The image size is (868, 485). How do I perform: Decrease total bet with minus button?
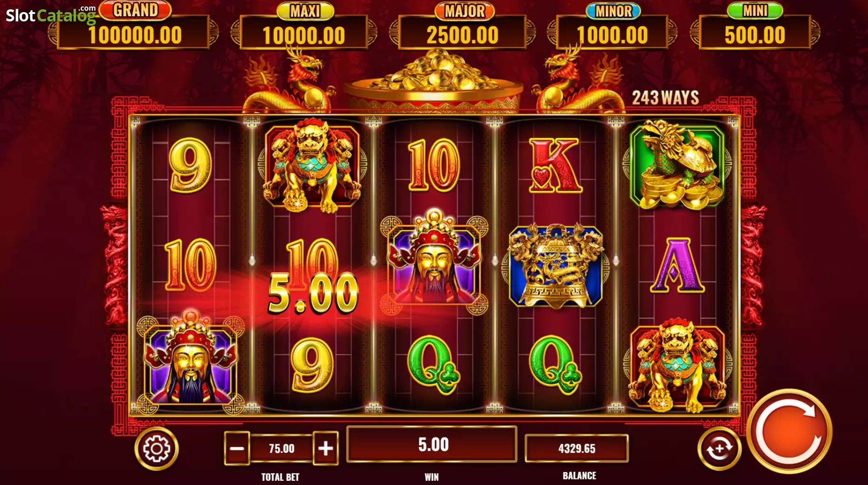tap(237, 448)
